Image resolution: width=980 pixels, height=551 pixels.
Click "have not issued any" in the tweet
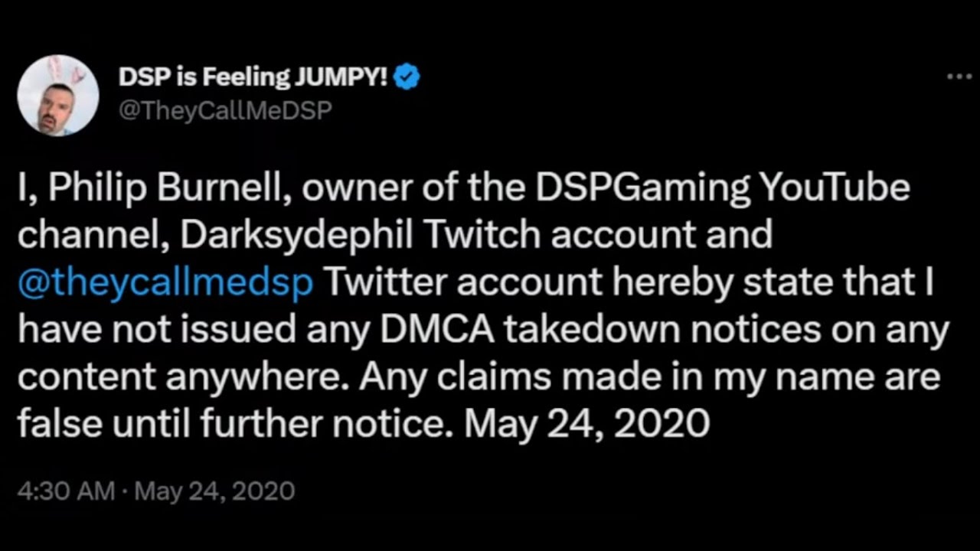pos(191,331)
